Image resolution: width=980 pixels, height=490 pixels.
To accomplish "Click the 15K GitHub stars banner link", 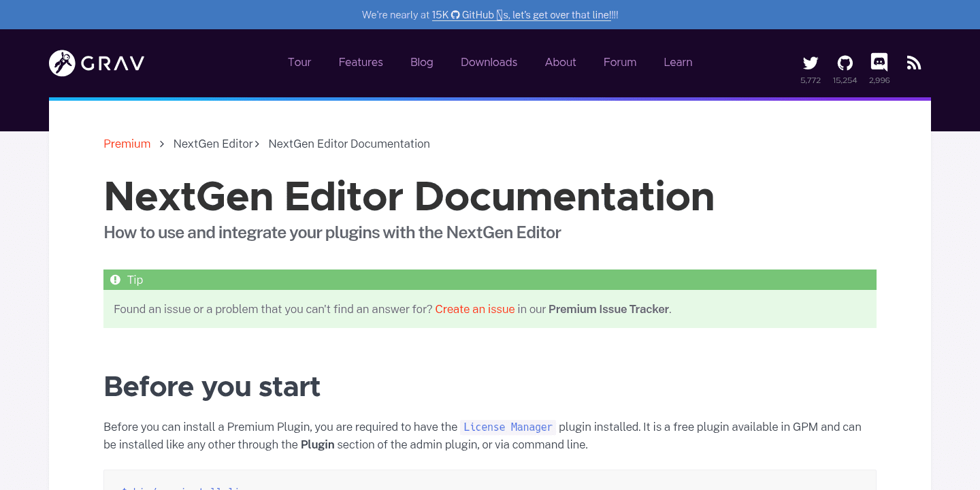I will (x=522, y=14).
